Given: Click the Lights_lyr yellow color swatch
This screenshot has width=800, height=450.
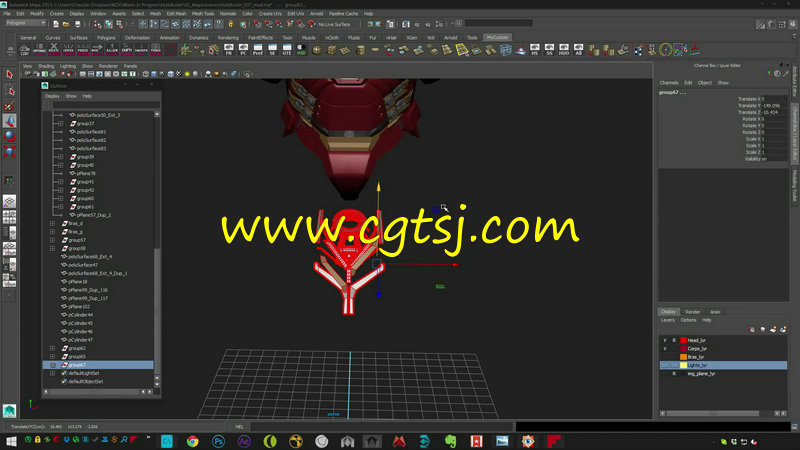Looking at the screenshot, I should (x=683, y=365).
